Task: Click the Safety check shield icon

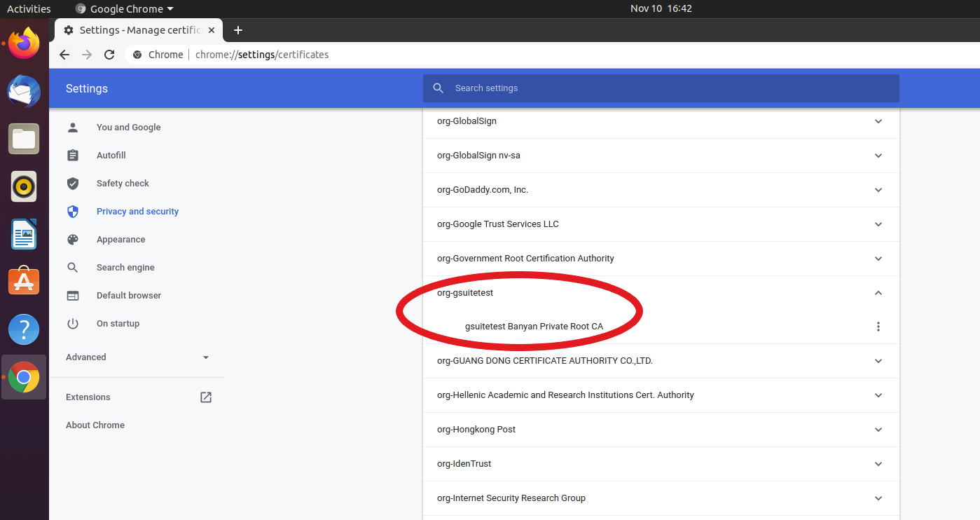Action: click(x=73, y=184)
